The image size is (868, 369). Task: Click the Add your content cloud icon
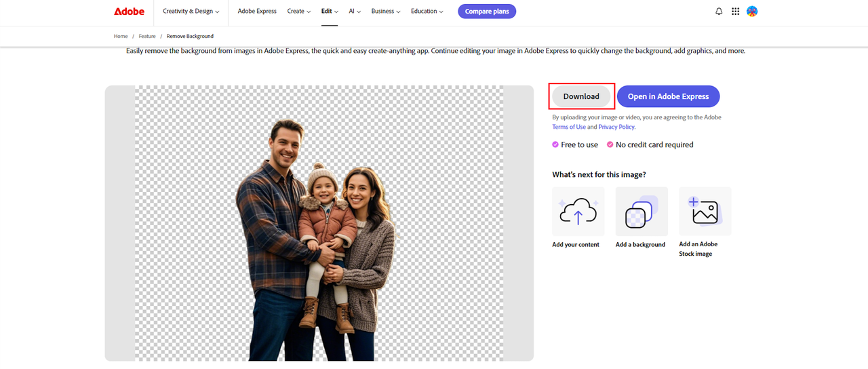pos(578,212)
